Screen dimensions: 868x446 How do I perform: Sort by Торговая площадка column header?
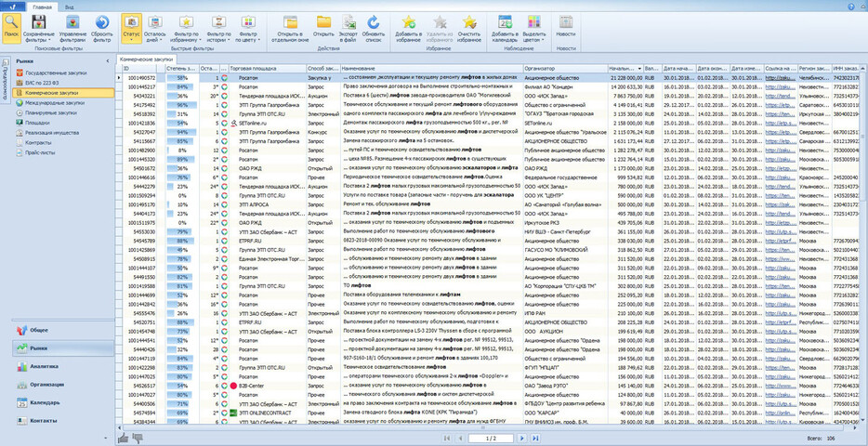click(x=267, y=68)
